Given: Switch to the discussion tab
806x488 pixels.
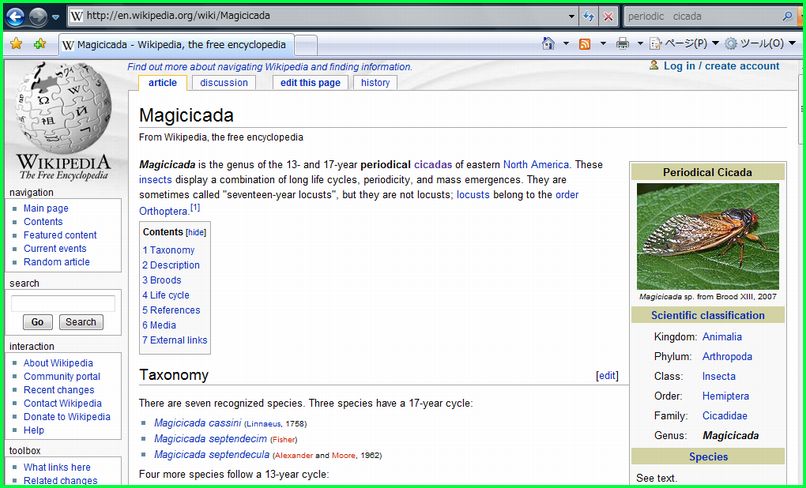Looking at the screenshot, I should [224, 83].
